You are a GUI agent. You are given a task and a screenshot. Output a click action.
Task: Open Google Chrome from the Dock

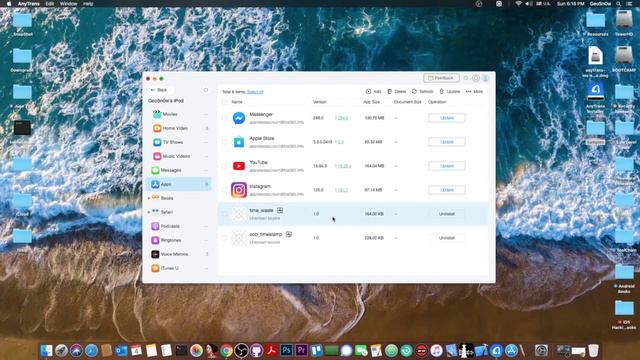pos(227,350)
